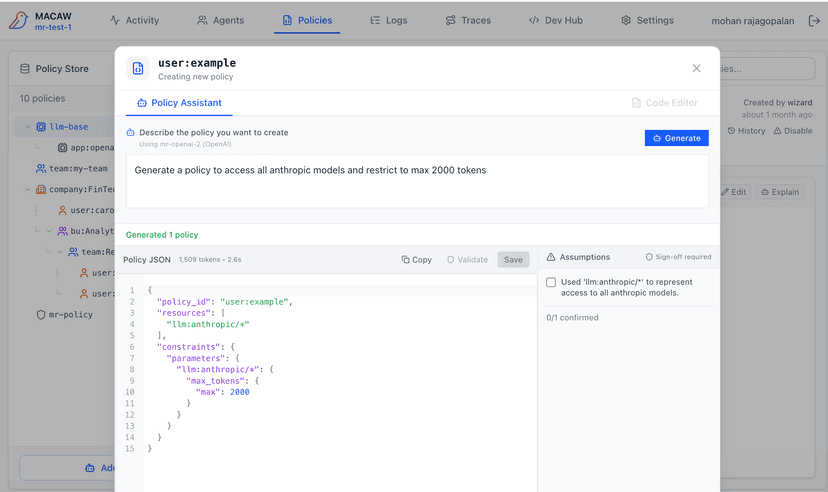The image size is (828, 492).
Task: Confirm the llm:anthropic/* assumption checkbox
Action: point(551,282)
